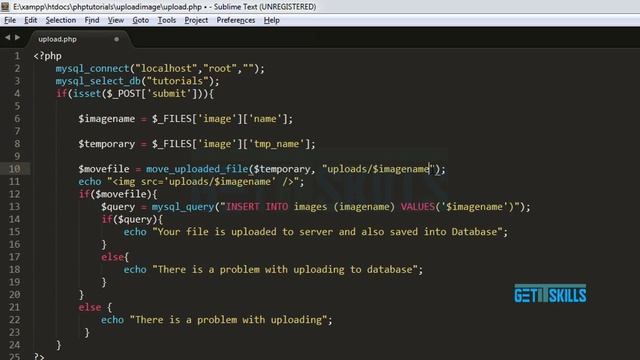This screenshot has width=640, height=360.
Task: Open the Selection menu
Action: click(60, 20)
